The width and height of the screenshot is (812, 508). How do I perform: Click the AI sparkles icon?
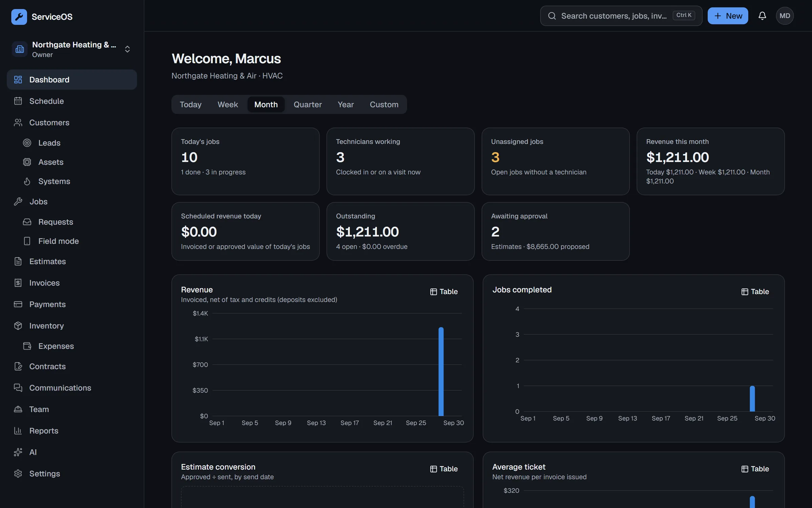click(x=18, y=452)
